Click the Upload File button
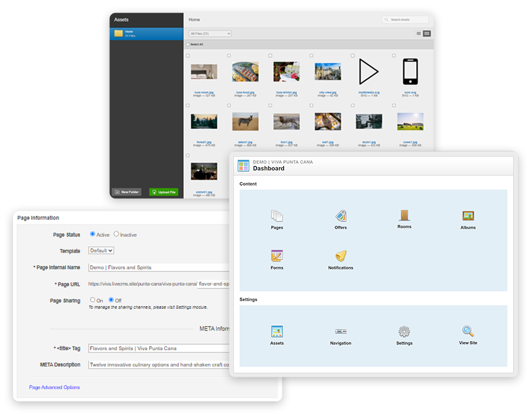This screenshot has width=532, height=414. click(164, 192)
